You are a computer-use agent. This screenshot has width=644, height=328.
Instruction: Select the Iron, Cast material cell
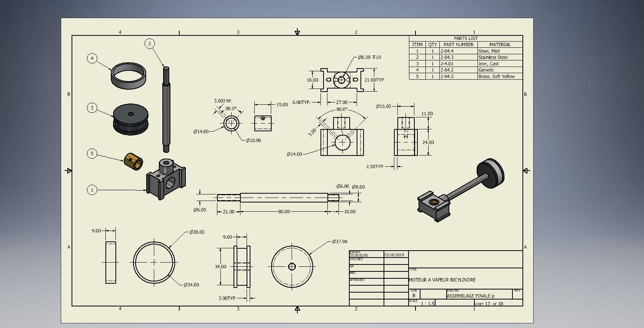click(500, 64)
